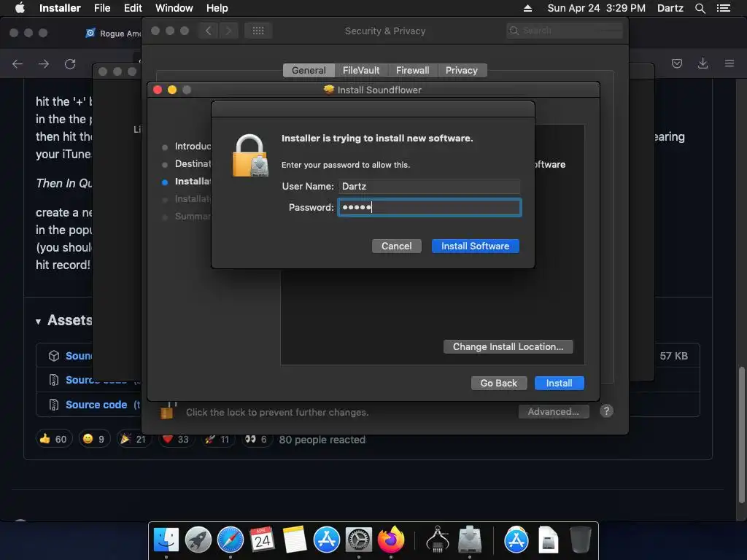Navigate forward in System Preferences toolbar
747x560 pixels.
228,31
